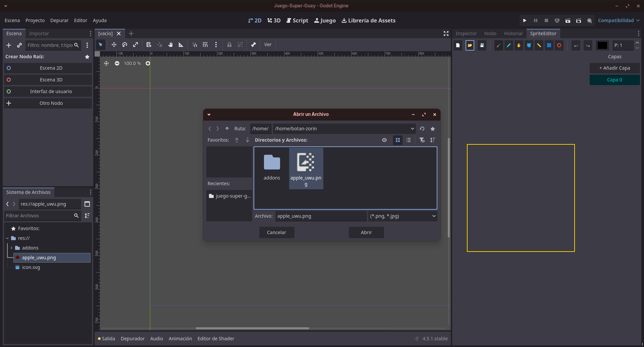
Task: Click the skeleton bone options icon
Action: (253, 45)
